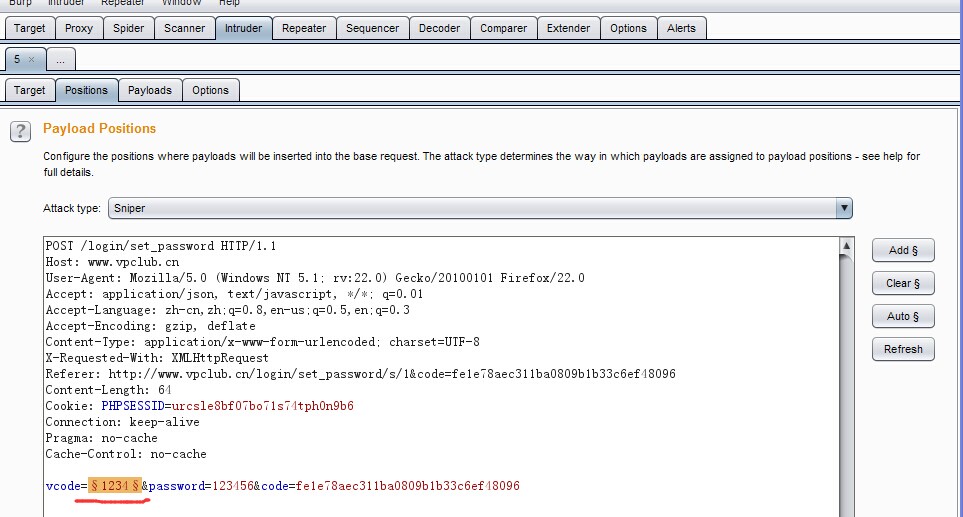
Task: Switch to the main Target tab
Action: pos(29,28)
